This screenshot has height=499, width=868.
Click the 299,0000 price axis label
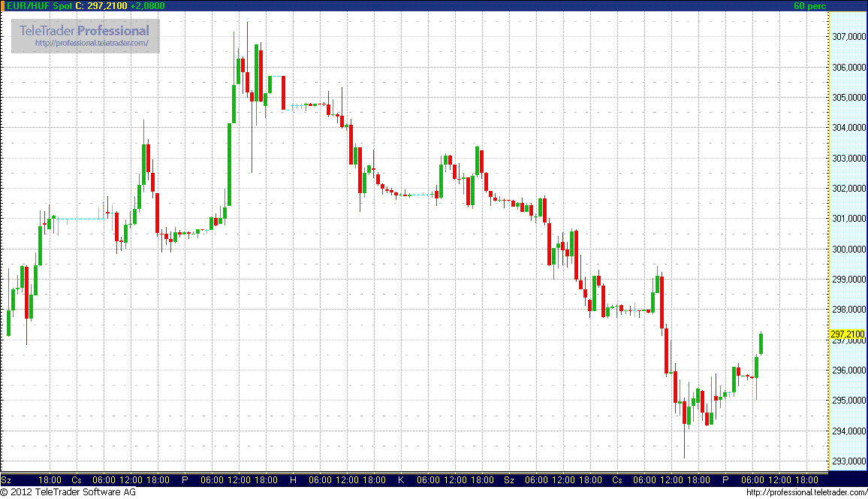point(849,279)
